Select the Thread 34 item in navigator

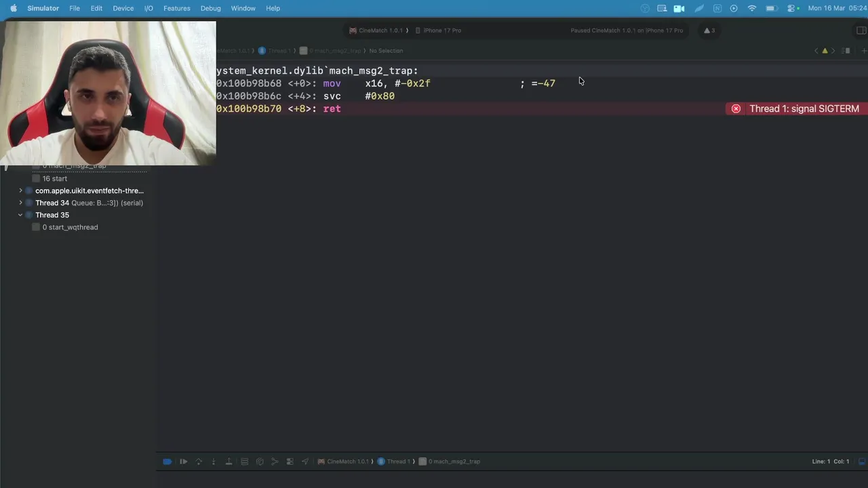(89, 203)
